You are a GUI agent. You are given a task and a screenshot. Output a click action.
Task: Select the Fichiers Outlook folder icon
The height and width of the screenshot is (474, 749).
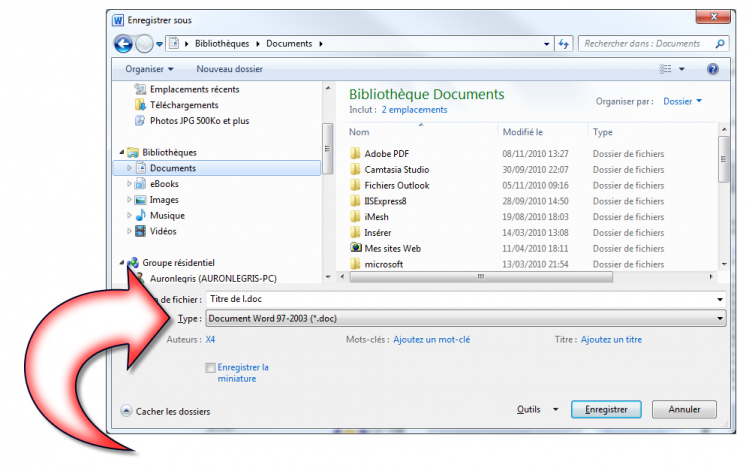[355, 185]
